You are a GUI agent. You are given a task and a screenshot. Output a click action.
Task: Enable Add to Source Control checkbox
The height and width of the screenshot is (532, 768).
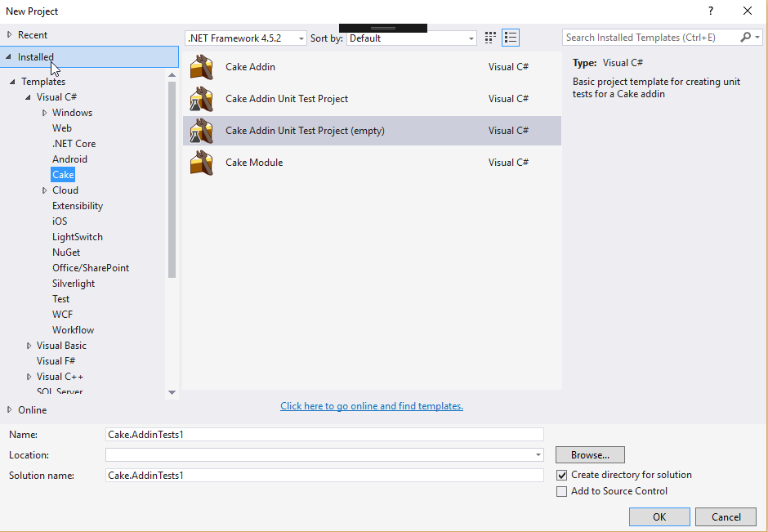562,491
